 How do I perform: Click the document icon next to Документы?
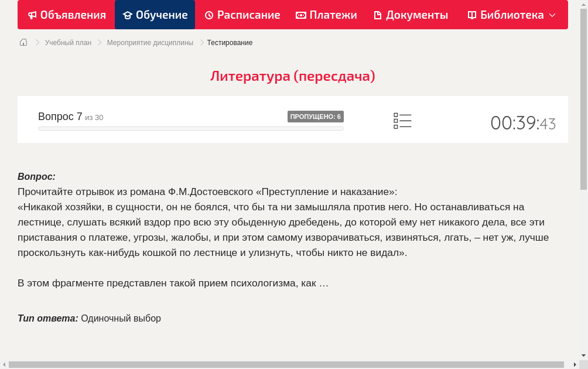click(378, 15)
